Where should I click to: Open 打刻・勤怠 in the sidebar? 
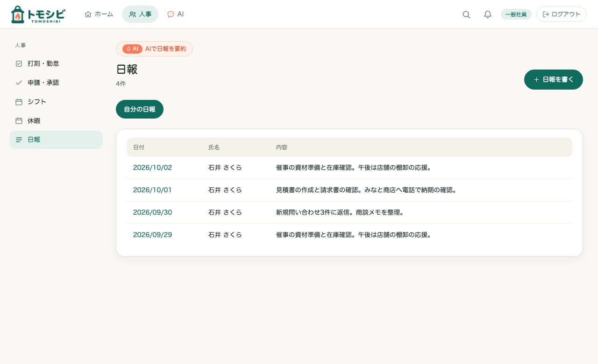56,63
